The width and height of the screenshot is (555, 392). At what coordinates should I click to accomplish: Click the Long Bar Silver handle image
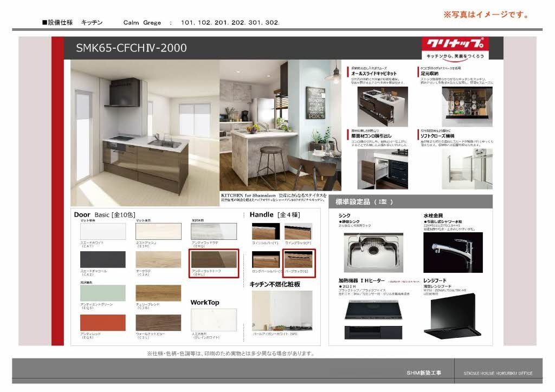(266, 259)
